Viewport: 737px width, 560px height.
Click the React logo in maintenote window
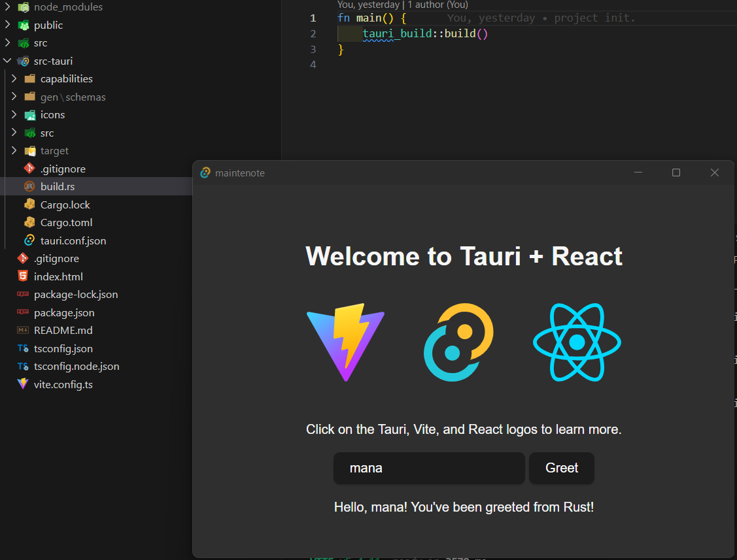coord(577,342)
